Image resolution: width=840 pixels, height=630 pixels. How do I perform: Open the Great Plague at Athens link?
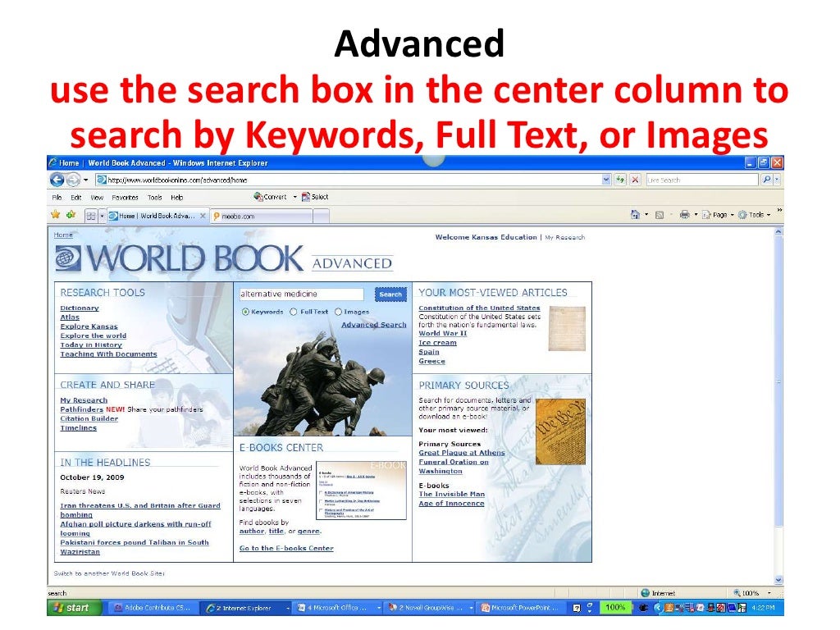462,453
